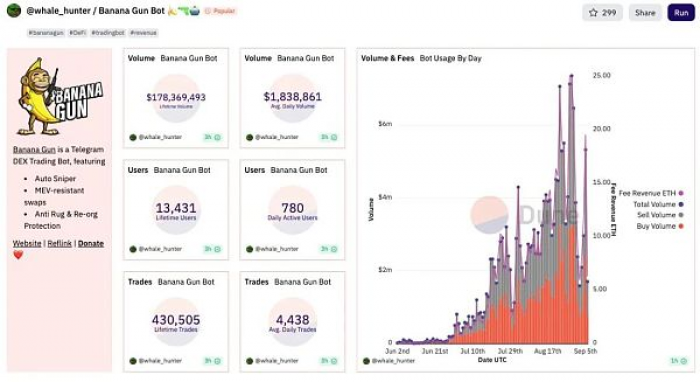This screenshot has width=700, height=382.
Task: Select the #tradingbot tag
Action: (x=108, y=33)
